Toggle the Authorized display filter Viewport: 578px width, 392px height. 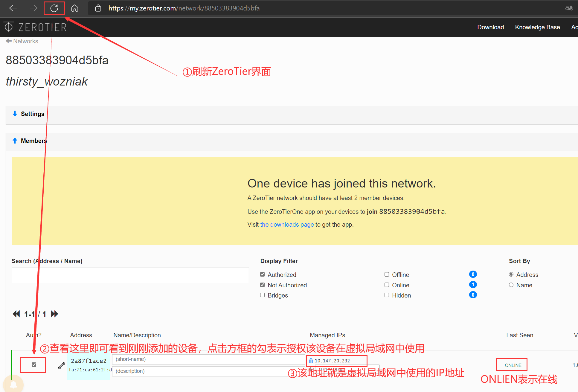(x=263, y=274)
